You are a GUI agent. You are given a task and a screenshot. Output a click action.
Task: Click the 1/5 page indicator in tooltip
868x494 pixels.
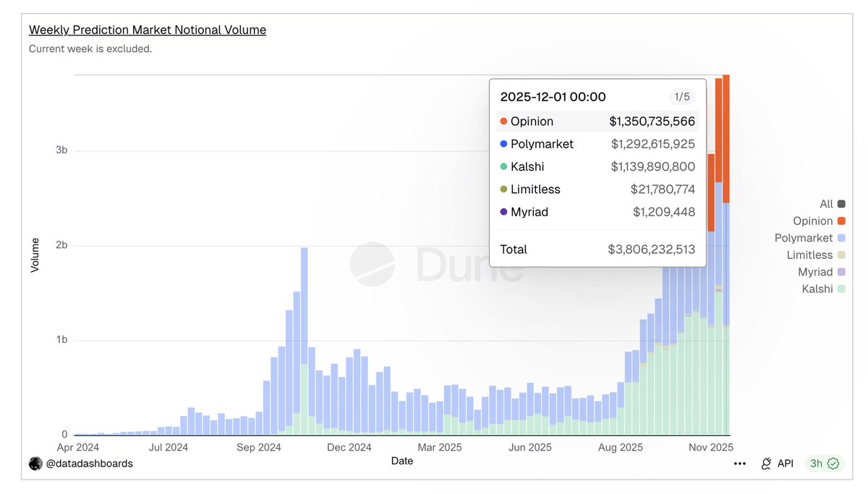click(x=682, y=97)
